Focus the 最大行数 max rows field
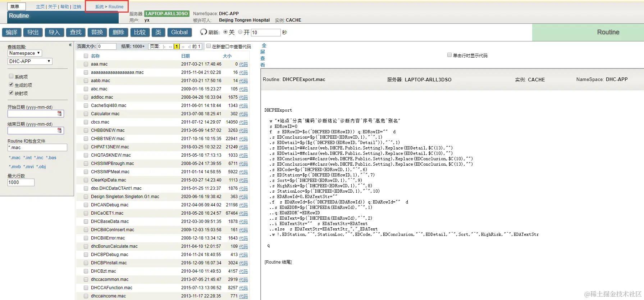The image size is (644, 300). (21, 182)
